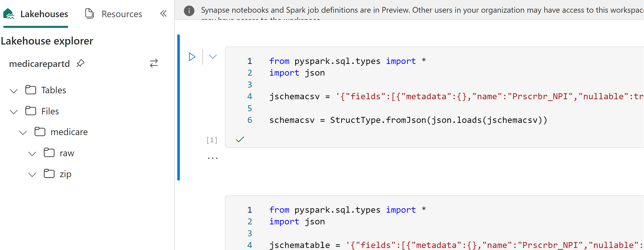Switch lakehouse using the swap arrows icon
644x250 pixels.
pos(154,63)
